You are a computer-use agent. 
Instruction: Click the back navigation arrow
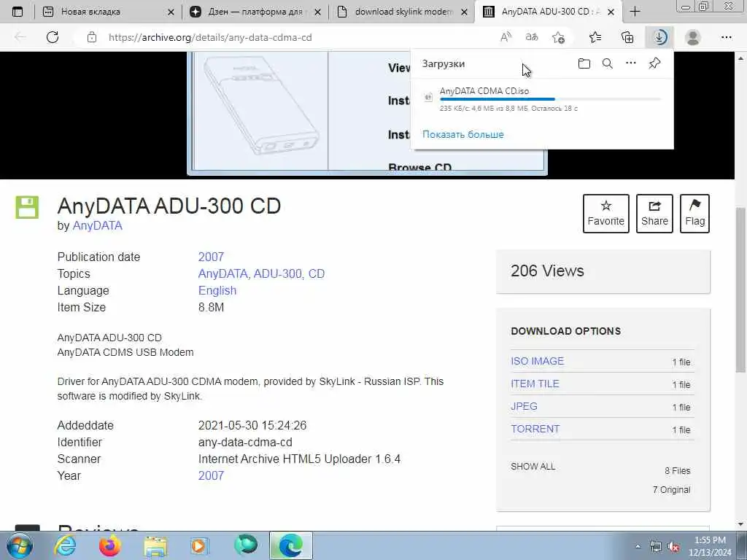[20, 37]
